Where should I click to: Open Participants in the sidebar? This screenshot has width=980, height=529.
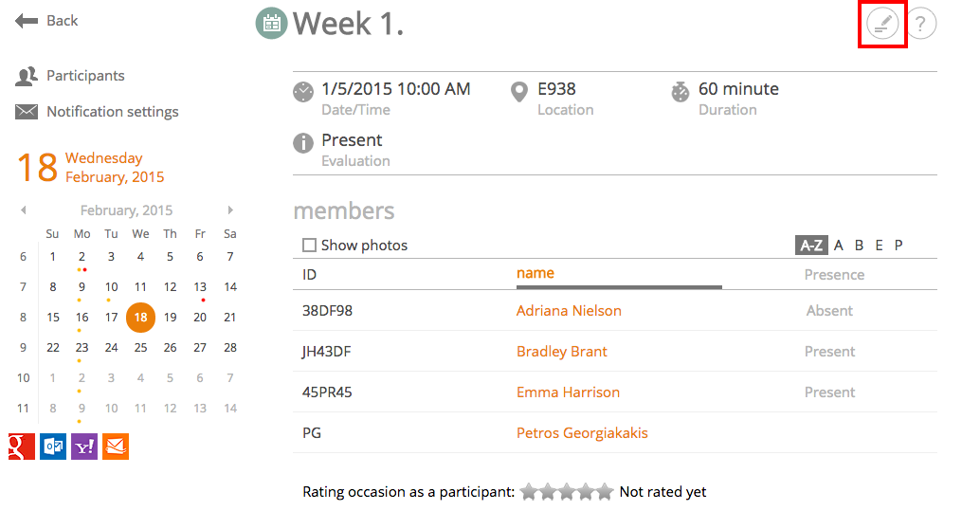85,76
